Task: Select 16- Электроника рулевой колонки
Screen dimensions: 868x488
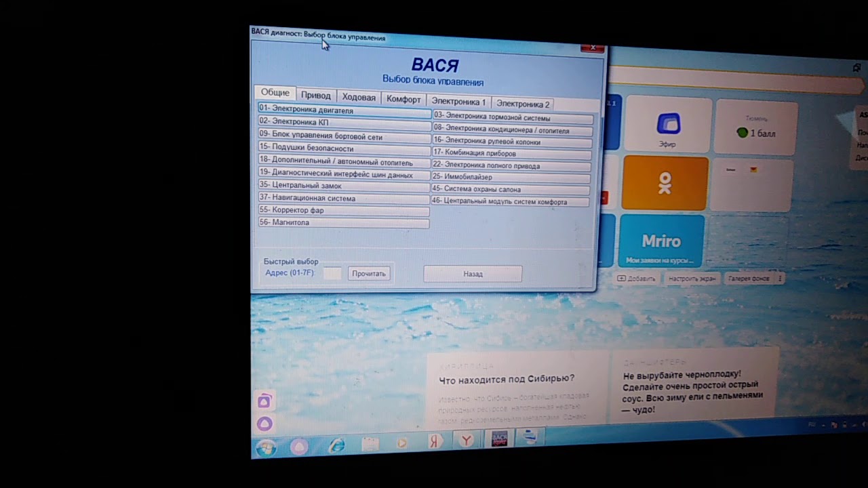Action: (512, 142)
